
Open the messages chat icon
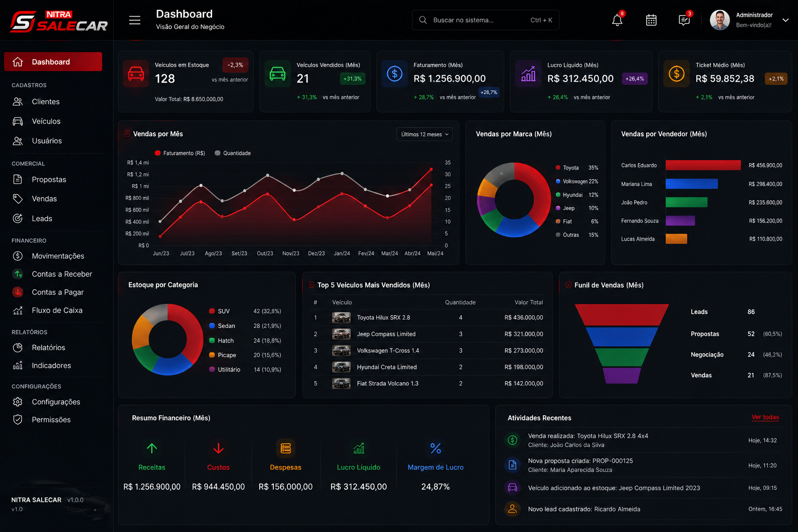[x=684, y=20]
